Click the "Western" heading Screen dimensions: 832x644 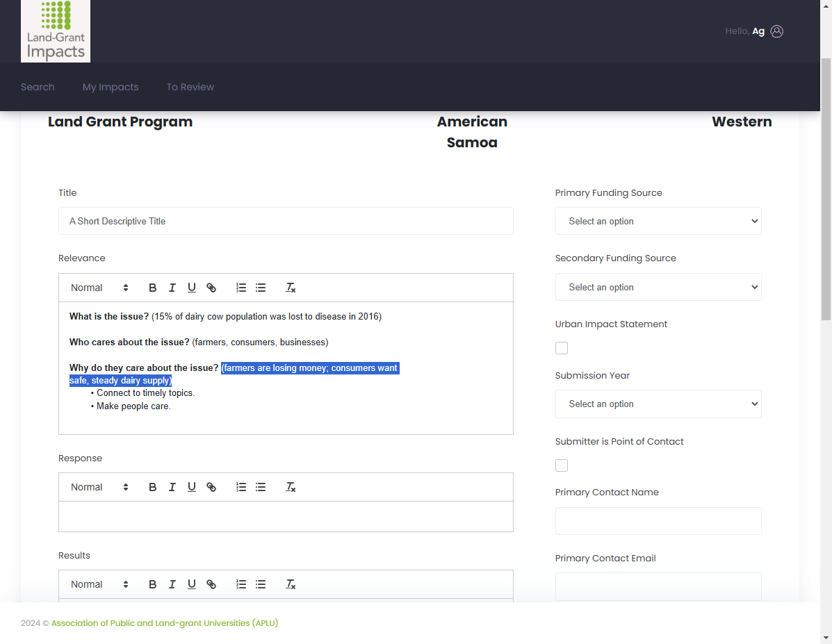(x=742, y=122)
